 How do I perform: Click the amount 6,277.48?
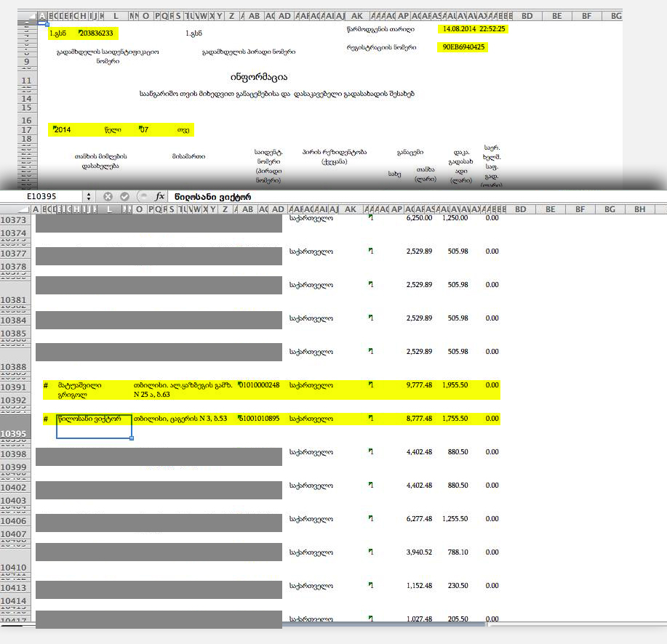[419, 519]
